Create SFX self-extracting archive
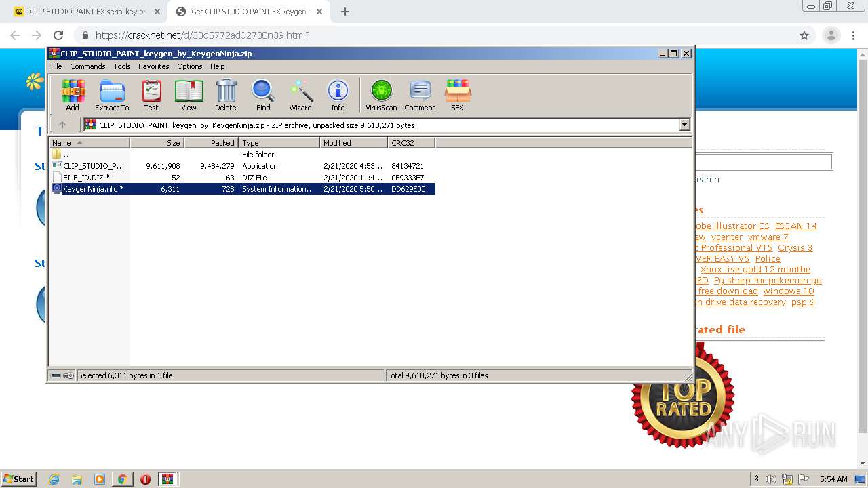Screen dimensions: 868x488 tap(458, 95)
